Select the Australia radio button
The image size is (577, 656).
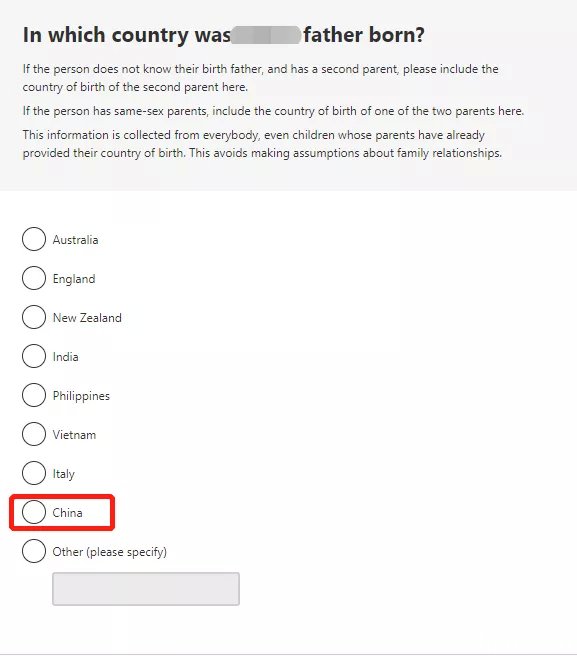tap(34, 239)
